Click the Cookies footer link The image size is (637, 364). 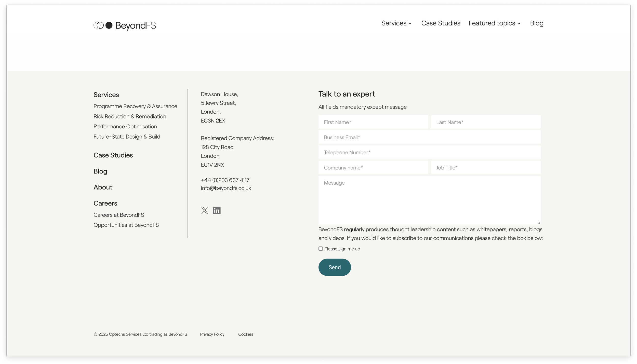[246, 334]
